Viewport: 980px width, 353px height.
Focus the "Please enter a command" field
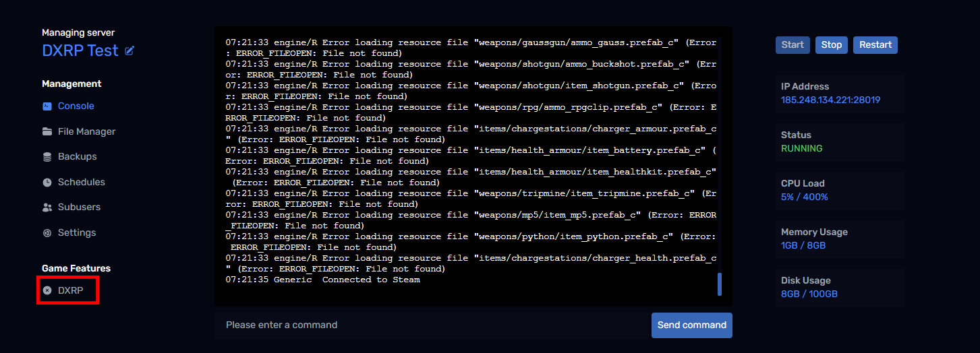click(432, 325)
